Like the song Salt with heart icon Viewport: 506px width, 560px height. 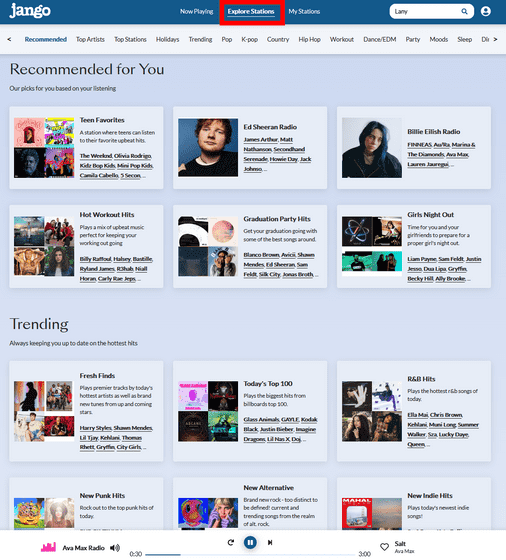click(x=384, y=547)
